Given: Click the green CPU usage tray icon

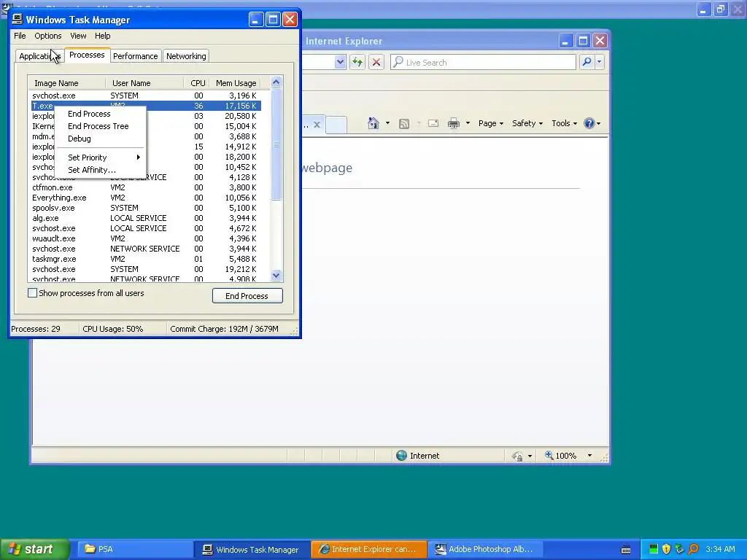Looking at the screenshot, I should coord(654,549).
